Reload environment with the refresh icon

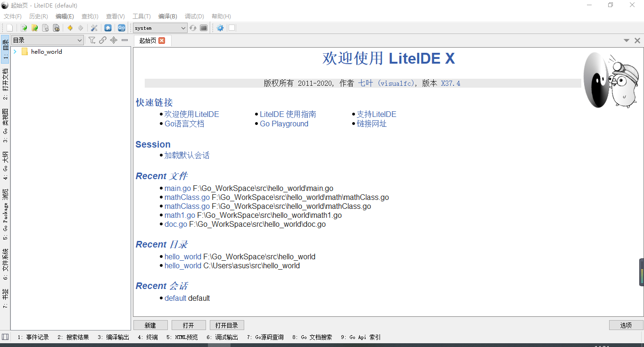click(193, 28)
